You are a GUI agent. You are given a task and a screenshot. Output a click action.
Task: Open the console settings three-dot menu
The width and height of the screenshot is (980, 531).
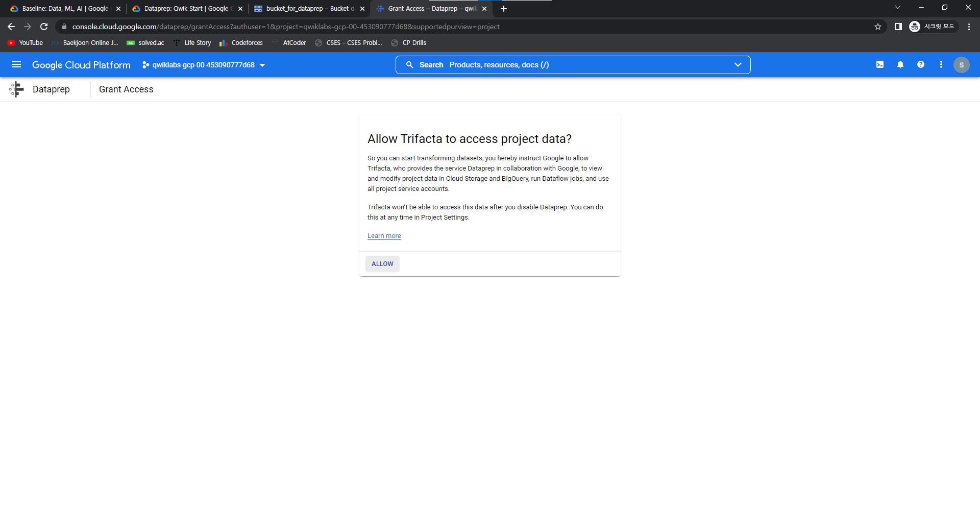tap(941, 65)
